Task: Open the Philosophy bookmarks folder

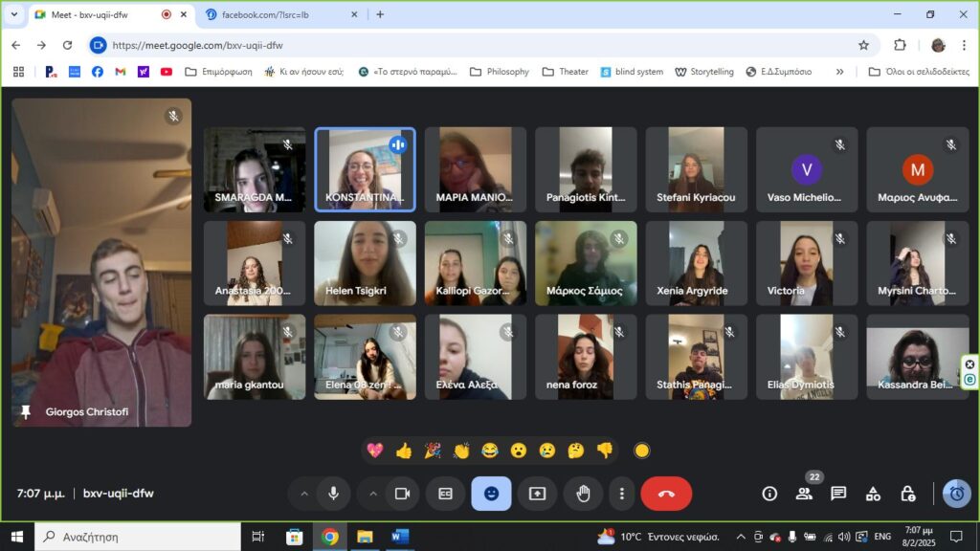Action: click(499, 72)
